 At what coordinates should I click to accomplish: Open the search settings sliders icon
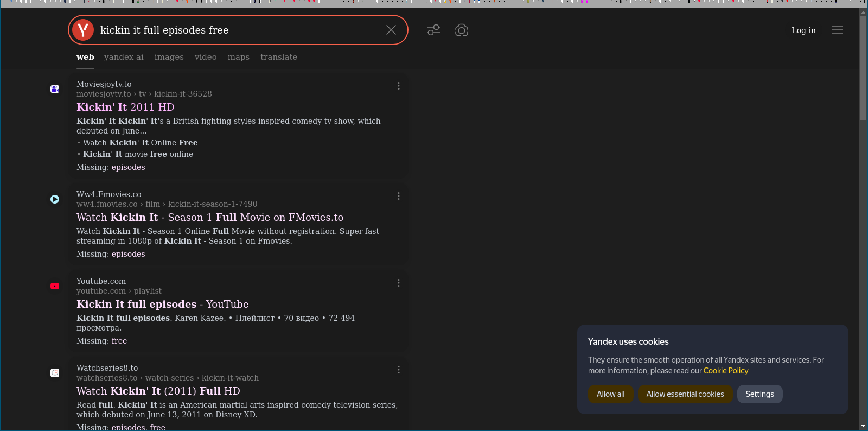pyautogui.click(x=433, y=30)
